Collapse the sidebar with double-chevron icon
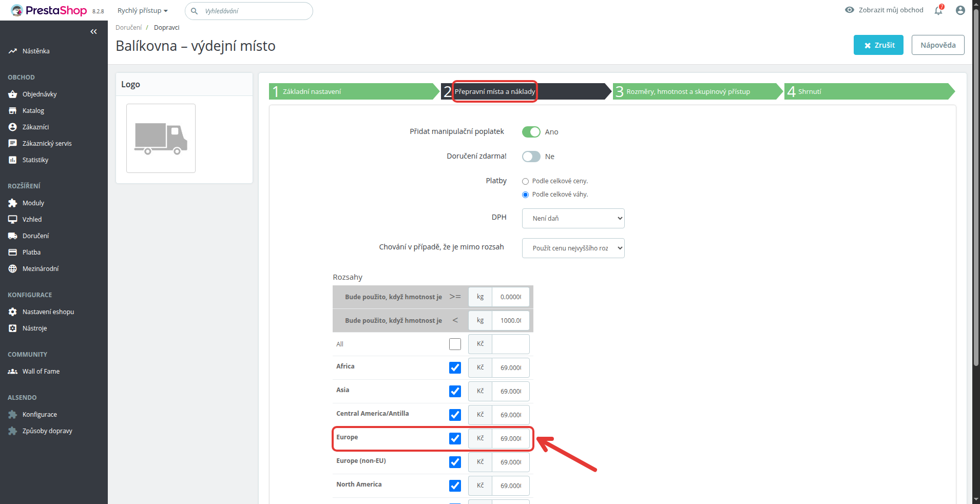The height and width of the screenshot is (504, 980). pyautogui.click(x=93, y=32)
